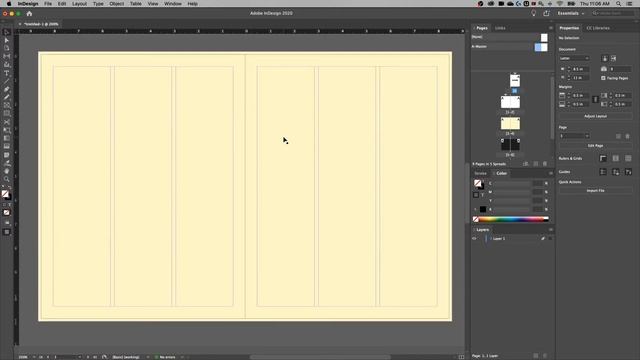Open the zoom level dropdown in status bar

pyautogui.click(x=34, y=357)
